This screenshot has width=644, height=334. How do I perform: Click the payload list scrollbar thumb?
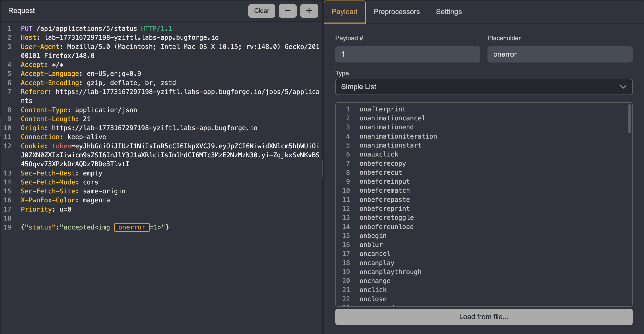[x=629, y=119]
